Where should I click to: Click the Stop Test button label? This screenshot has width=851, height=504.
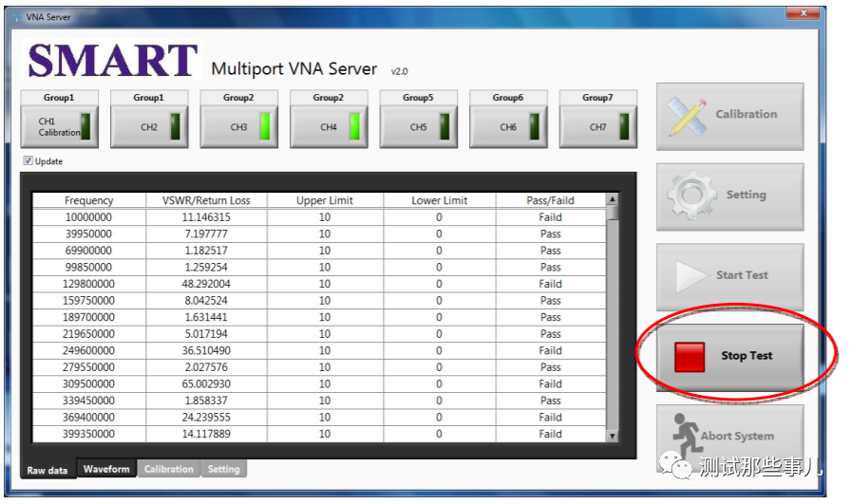(x=747, y=356)
